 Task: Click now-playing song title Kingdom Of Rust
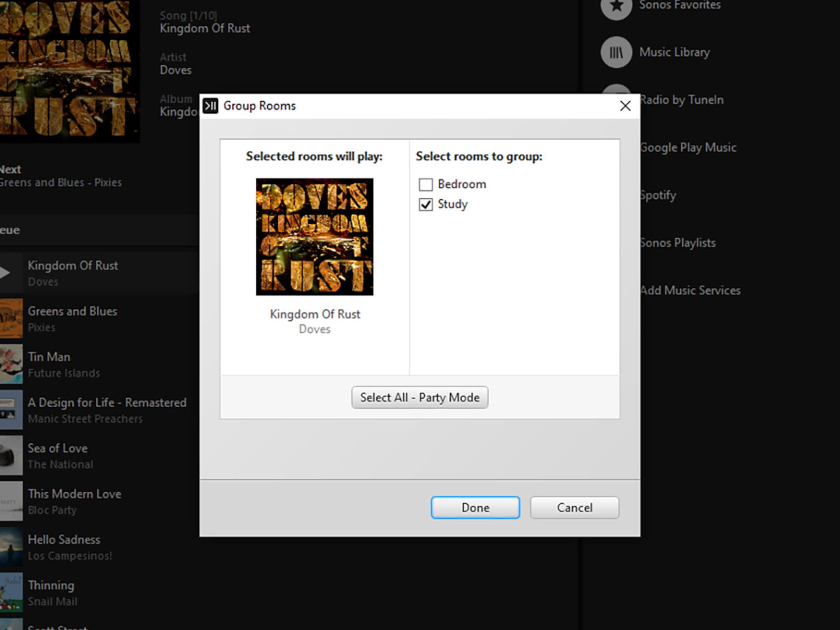[x=205, y=29]
